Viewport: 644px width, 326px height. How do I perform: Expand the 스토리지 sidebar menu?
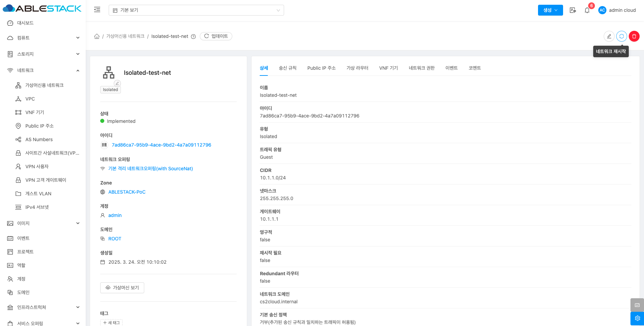click(43, 54)
